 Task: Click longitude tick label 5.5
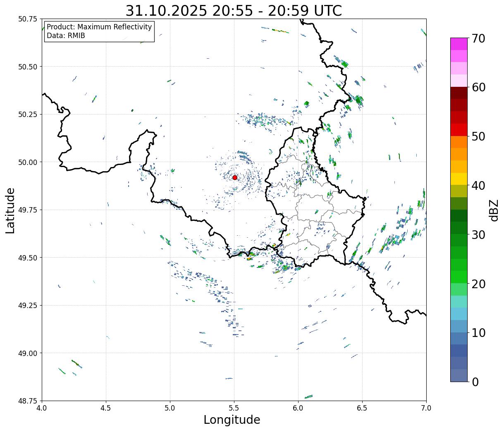[234, 408]
